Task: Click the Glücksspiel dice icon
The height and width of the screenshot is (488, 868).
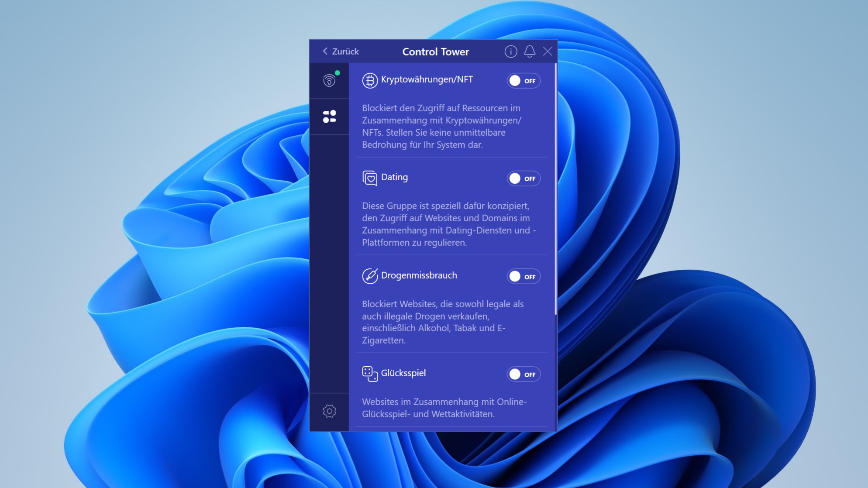Action: click(x=370, y=374)
